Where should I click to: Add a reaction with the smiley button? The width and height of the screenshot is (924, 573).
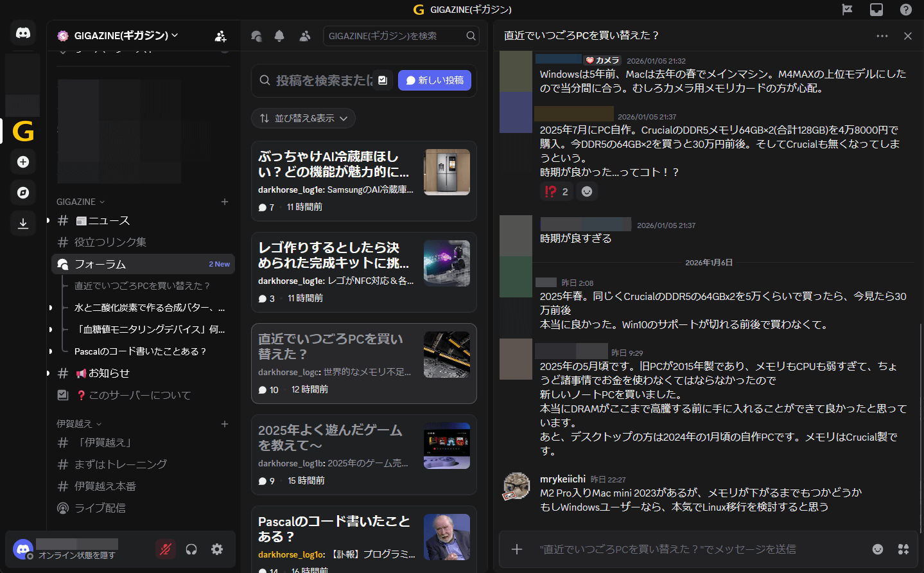coord(587,191)
